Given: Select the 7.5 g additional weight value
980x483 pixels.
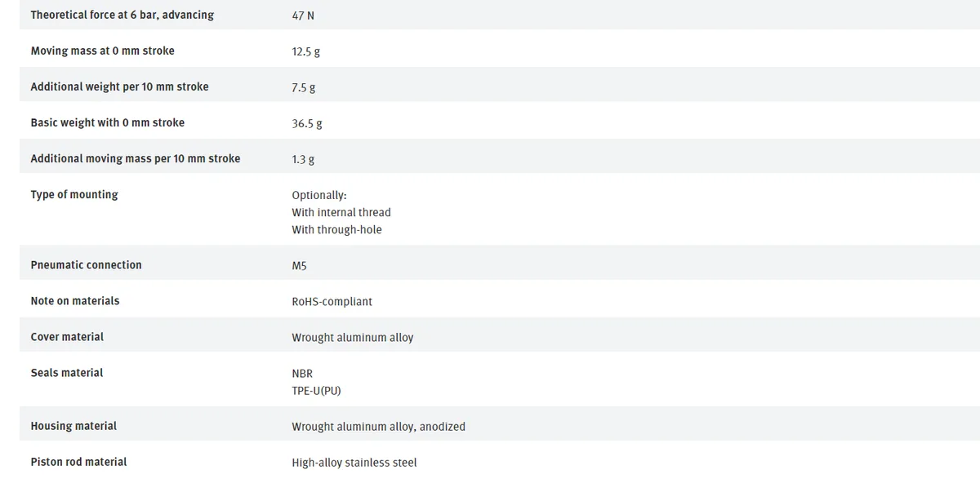Looking at the screenshot, I should coord(303,87).
